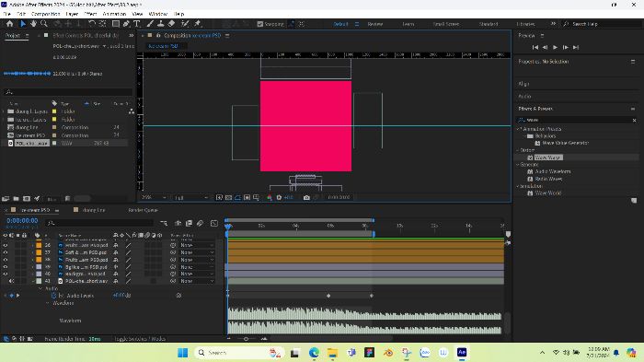Image resolution: width=644 pixels, height=362 pixels.
Task: Select the Hand tool
Action: 33,24
